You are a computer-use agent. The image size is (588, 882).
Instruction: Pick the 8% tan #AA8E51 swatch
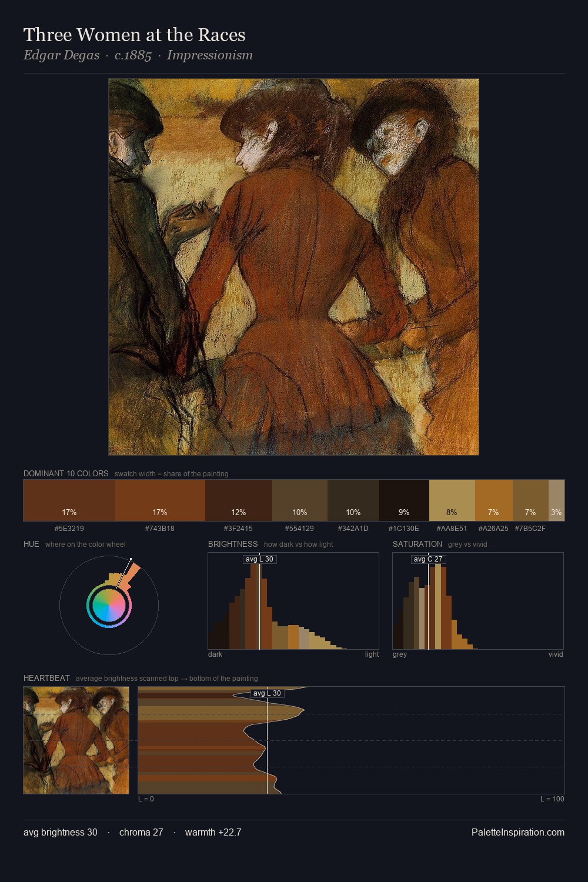coord(452,500)
